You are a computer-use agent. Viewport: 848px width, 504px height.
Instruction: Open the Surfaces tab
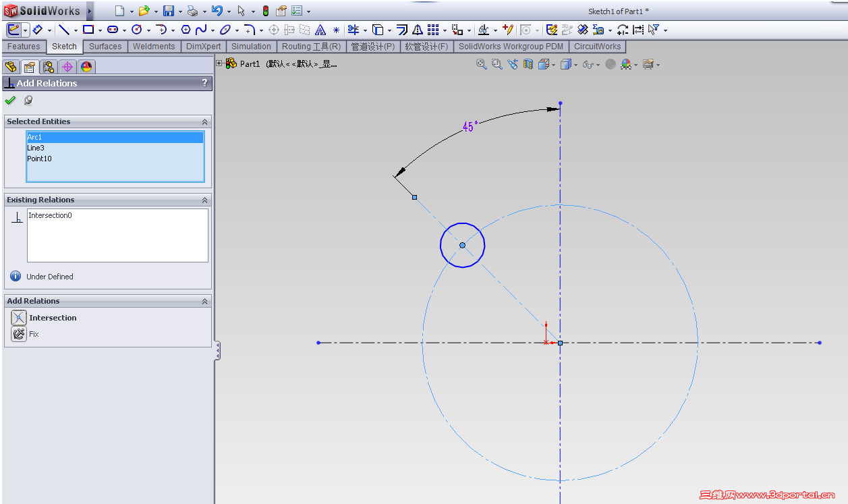(x=105, y=47)
